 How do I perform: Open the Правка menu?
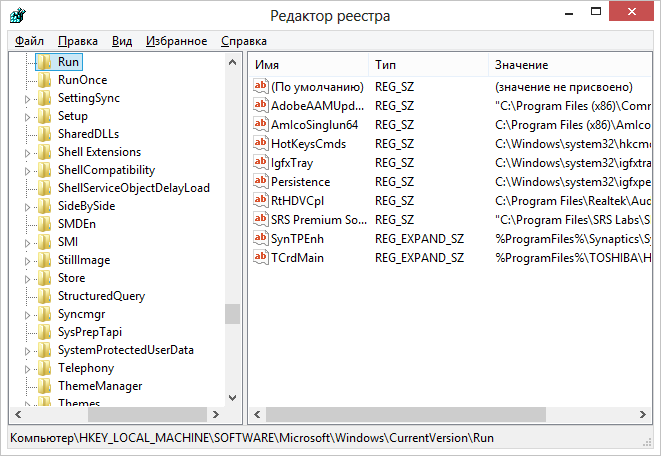(x=78, y=41)
